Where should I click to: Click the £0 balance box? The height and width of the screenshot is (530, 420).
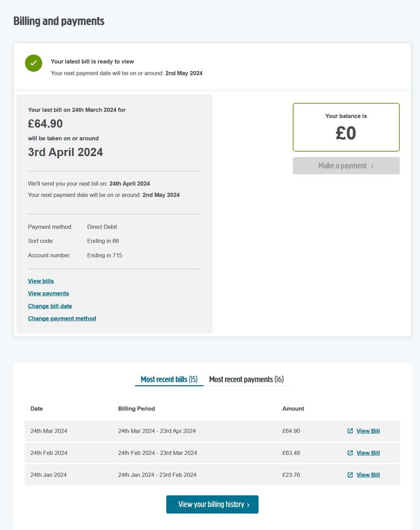point(346,127)
